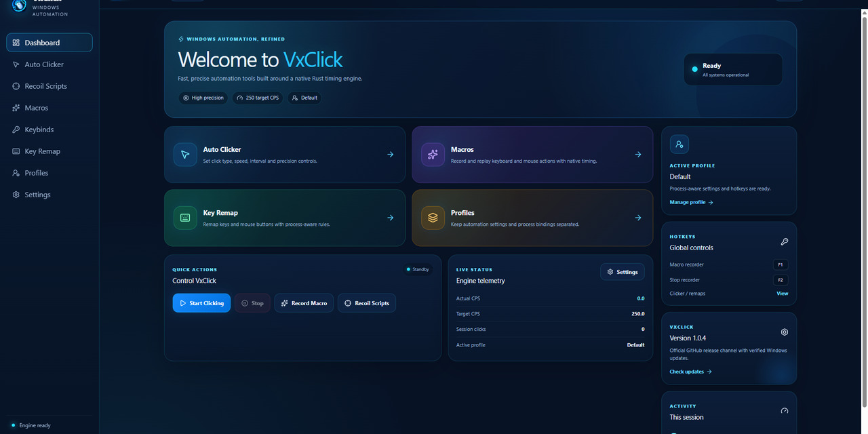This screenshot has height=434, width=868.
Task: Go to Auto Clicker in the sidebar
Action: point(50,64)
